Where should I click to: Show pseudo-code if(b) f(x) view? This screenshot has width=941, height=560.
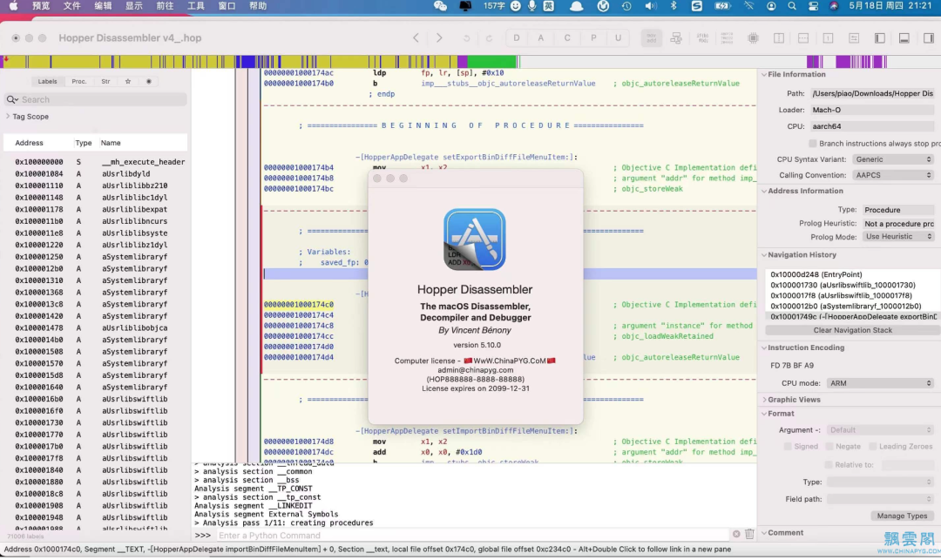coord(702,37)
